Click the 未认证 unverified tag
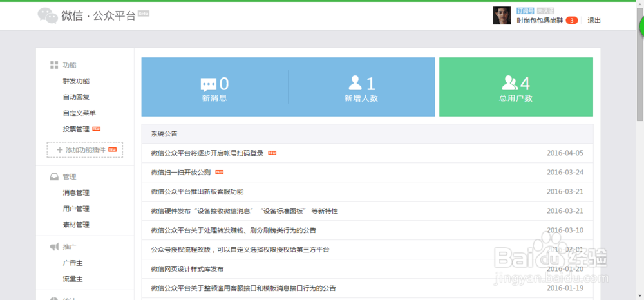The image size is (644, 300). (545, 11)
